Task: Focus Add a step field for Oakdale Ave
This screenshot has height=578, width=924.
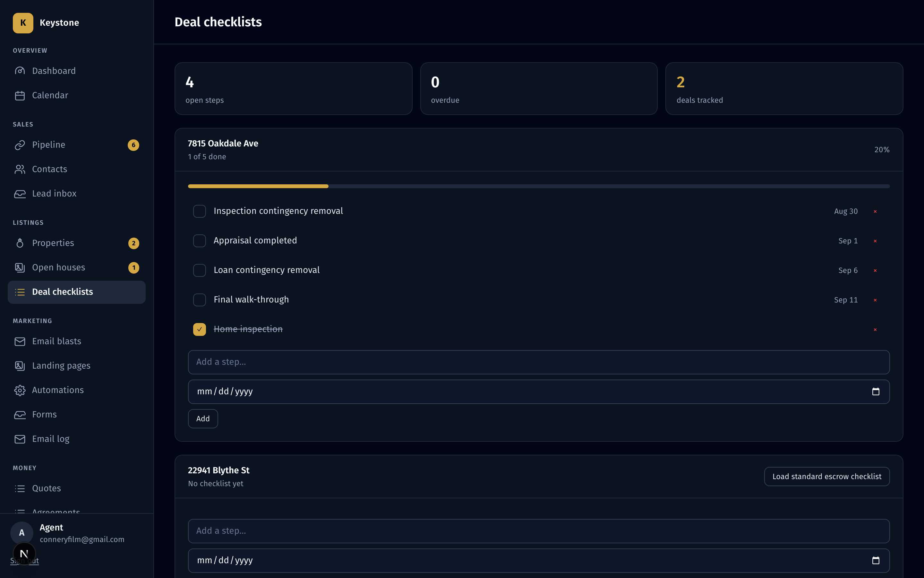Action: (539, 362)
